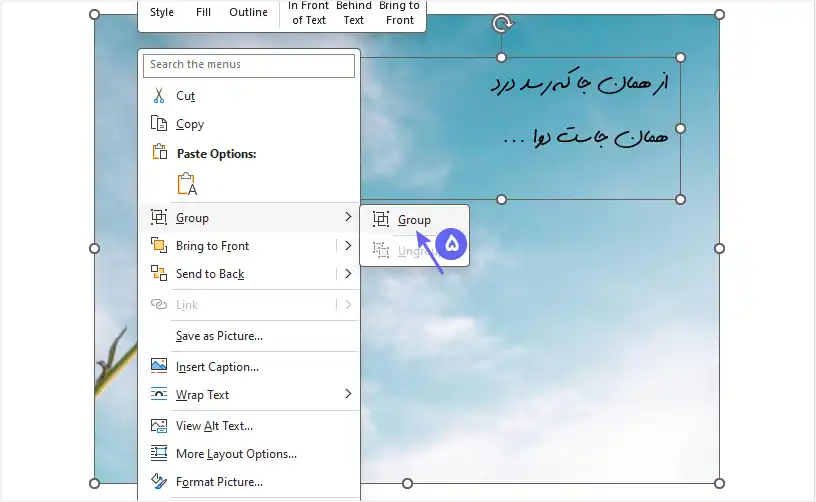Click the Format Picture icon
This screenshot has width=816, height=502.
(x=158, y=482)
